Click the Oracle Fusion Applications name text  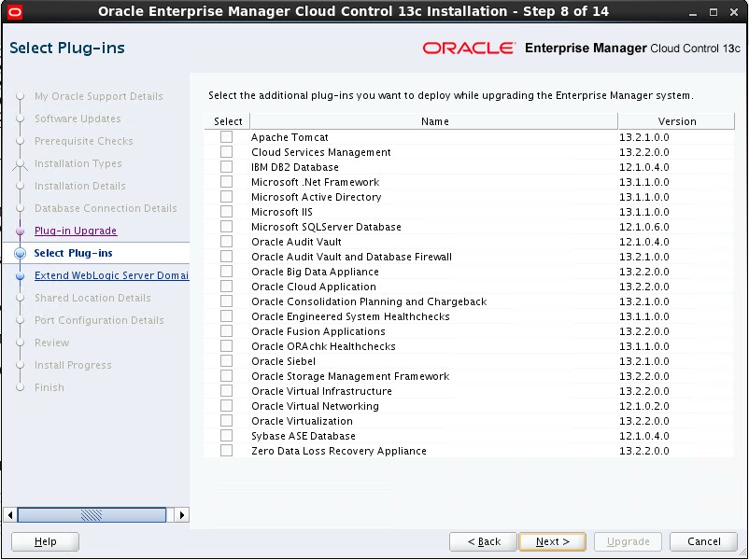pyautogui.click(x=318, y=331)
